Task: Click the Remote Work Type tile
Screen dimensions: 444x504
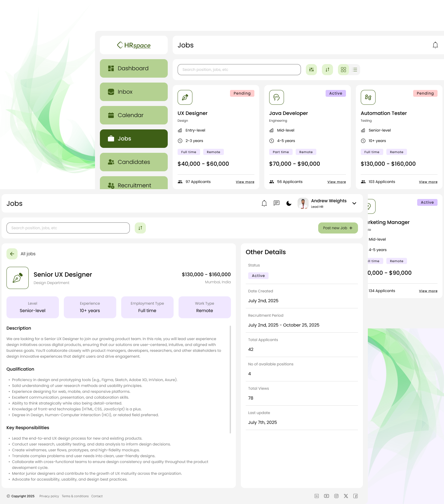Action: tap(205, 307)
